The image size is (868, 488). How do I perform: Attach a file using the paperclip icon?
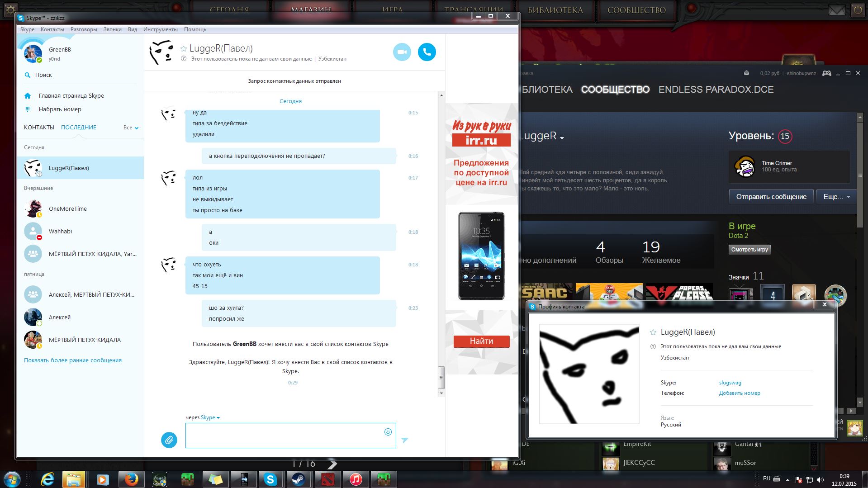[169, 440]
